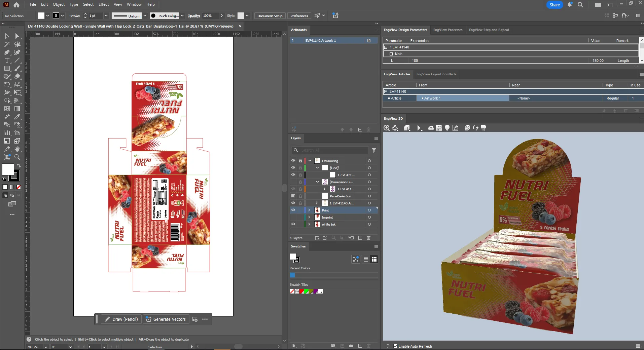Select the Eyedropper tool
This screenshot has height=350, width=644.
pos(17,117)
